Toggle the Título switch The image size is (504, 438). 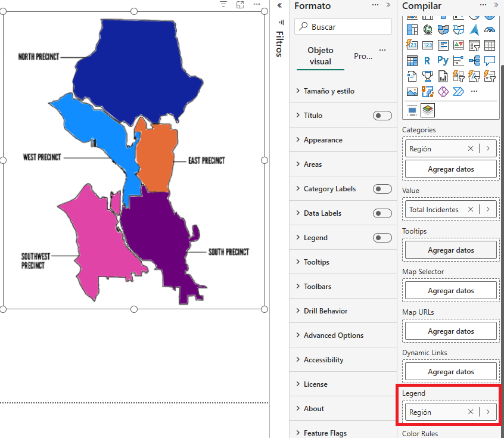click(x=382, y=116)
